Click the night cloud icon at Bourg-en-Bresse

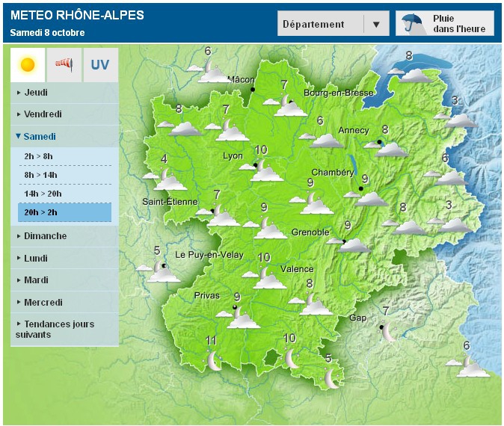(286, 105)
